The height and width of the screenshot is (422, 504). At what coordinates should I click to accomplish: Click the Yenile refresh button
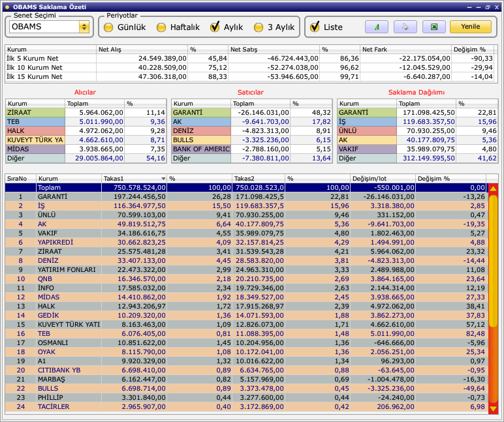pyautogui.click(x=471, y=27)
